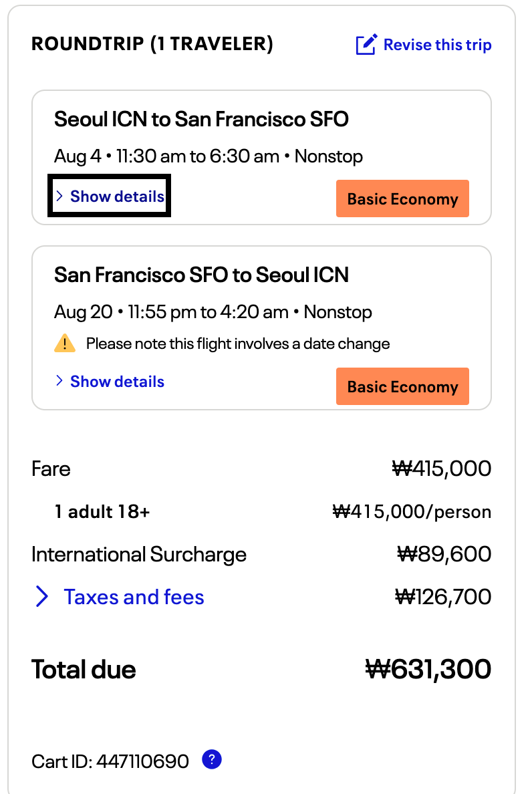The image size is (532, 794).
Task: Click the date change notice text
Action: (x=238, y=344)
